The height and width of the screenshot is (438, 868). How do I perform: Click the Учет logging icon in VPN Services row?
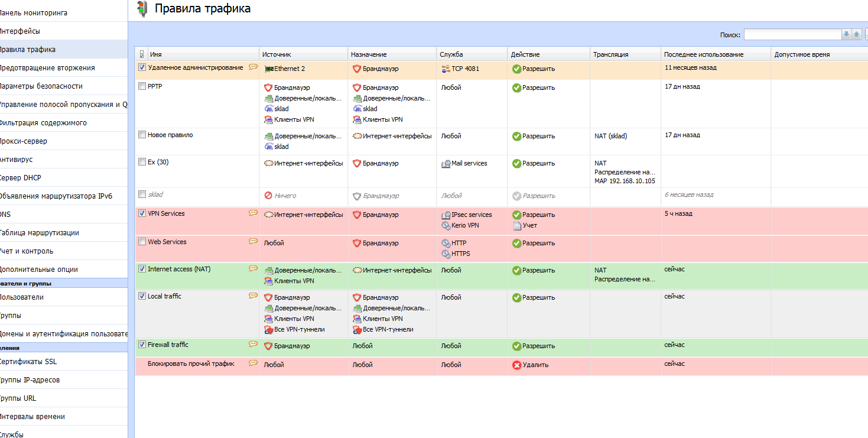point(517,225)
